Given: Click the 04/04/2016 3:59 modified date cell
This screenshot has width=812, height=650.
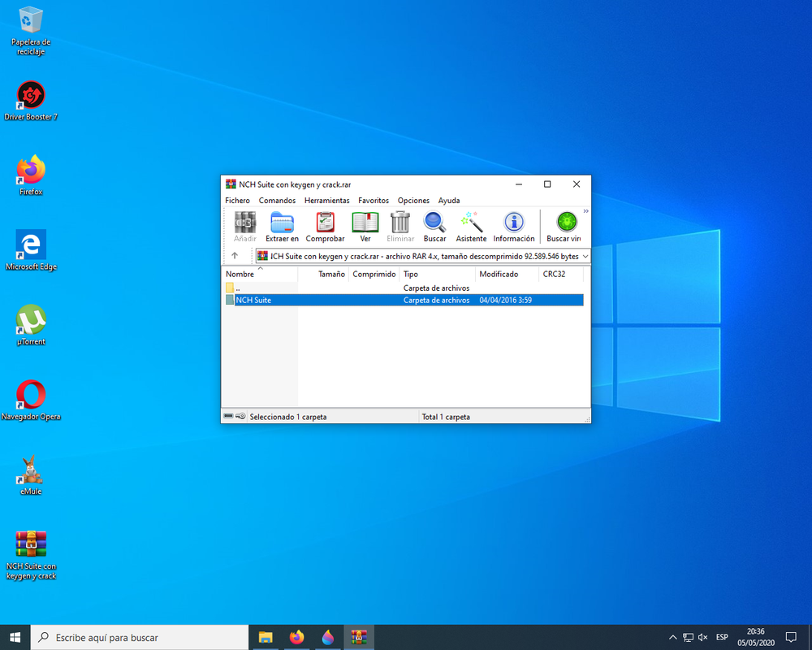Looking at the screenshot, I should [505, 300].
